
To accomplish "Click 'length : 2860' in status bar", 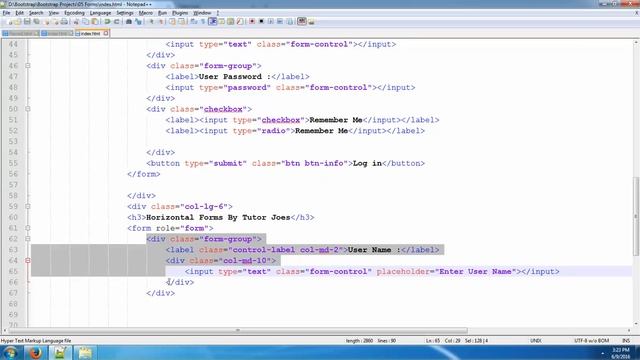I will [x=359, y=340].
